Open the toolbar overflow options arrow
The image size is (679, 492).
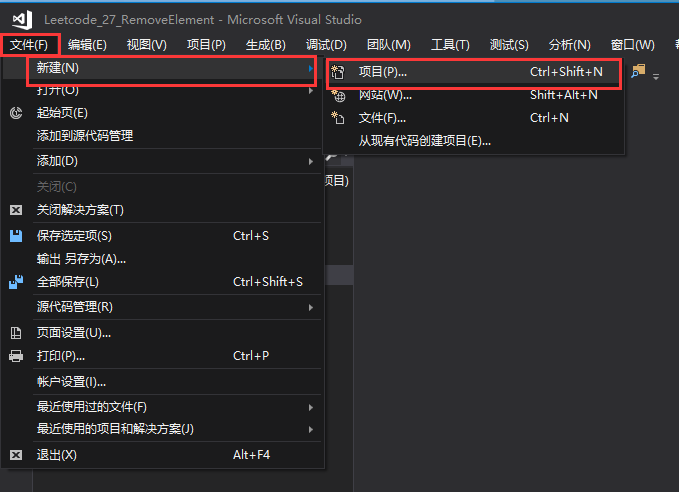656,77
